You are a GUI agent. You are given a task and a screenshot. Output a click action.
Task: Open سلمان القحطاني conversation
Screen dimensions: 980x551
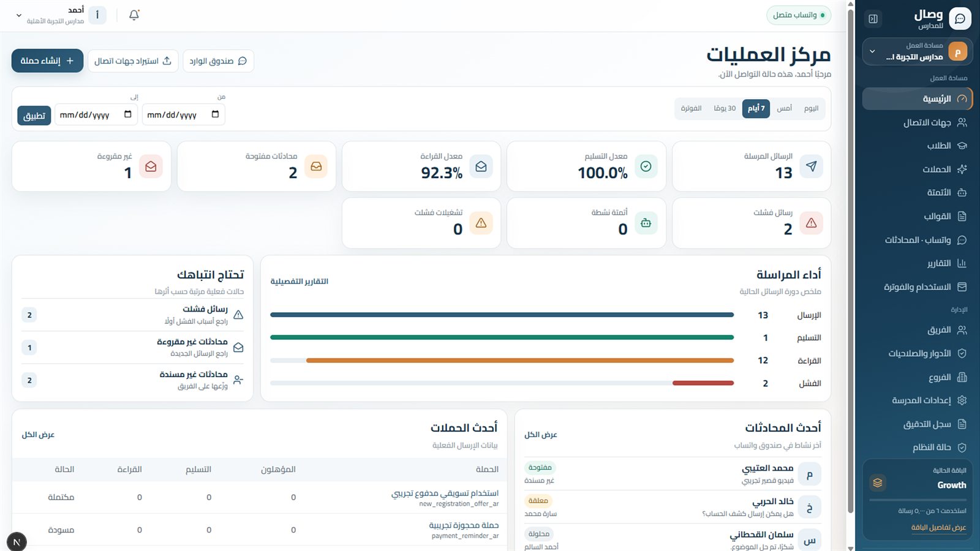tap(673, 539)
